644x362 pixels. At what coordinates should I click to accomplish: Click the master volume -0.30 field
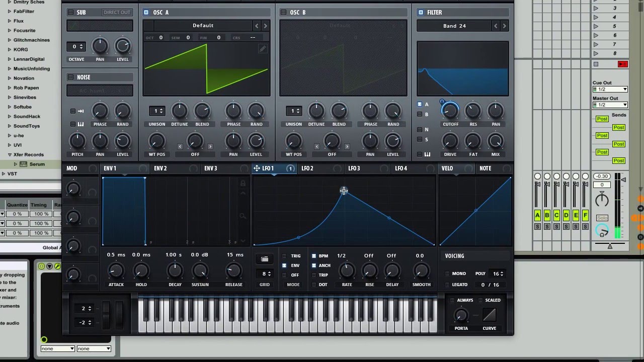[x=602, y=176]
